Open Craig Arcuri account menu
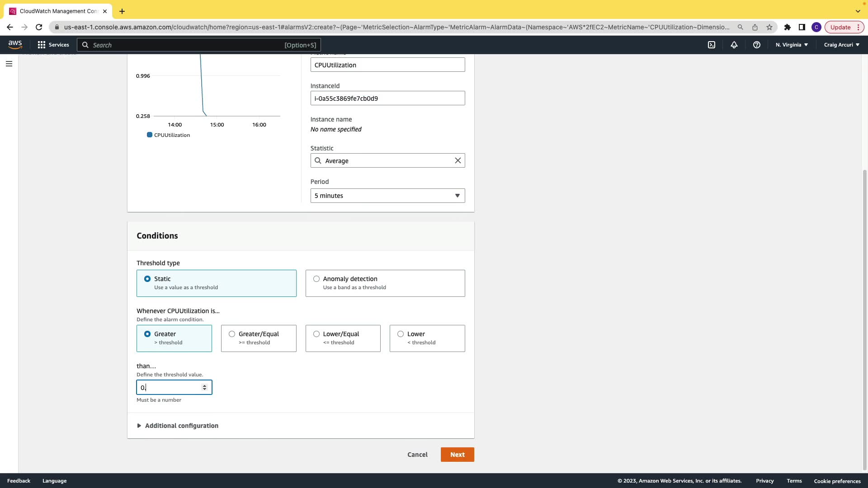Screen dimensions: 868x488 click(x=841, y=45)
